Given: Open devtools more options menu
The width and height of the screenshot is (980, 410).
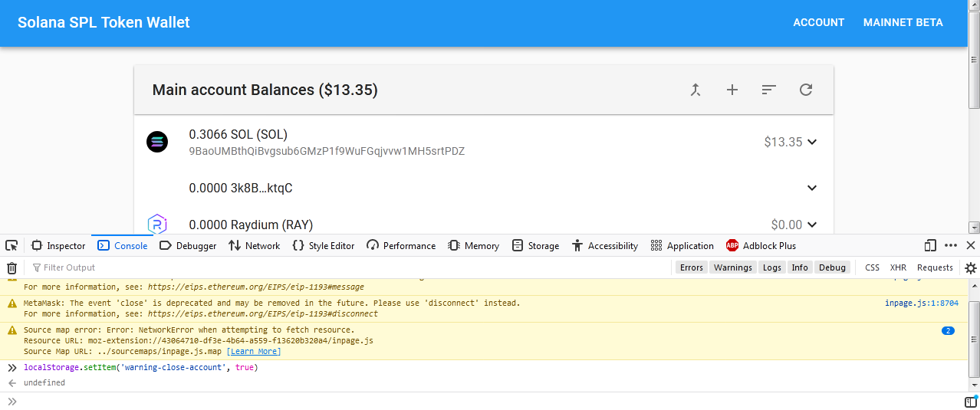Looking at the screenshot, I should point(951,246).
